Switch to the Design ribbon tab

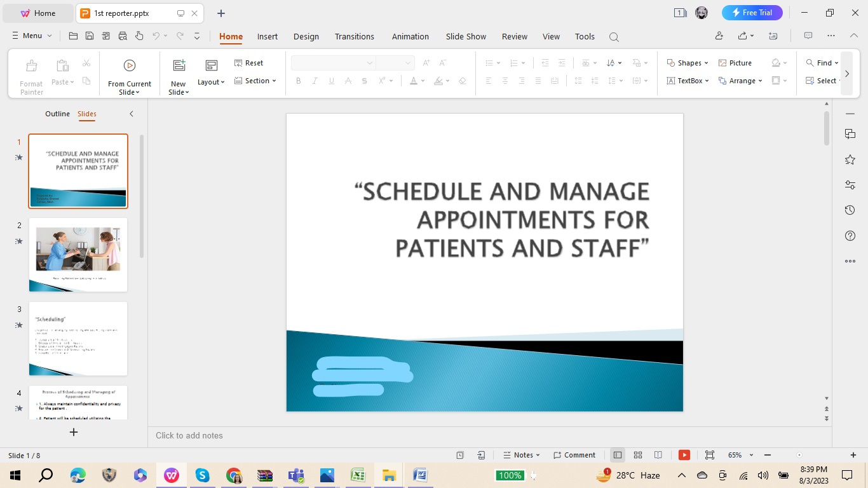click(x=306, y=36)
